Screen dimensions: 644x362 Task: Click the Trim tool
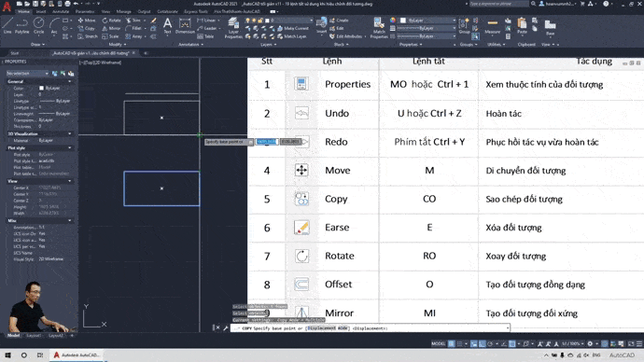coord(133,21)
